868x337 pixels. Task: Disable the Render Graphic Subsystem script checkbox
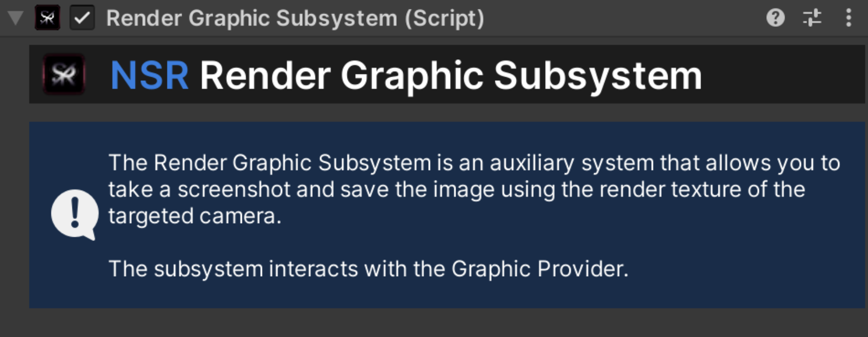pyautogui.click(x=82, y=18)
